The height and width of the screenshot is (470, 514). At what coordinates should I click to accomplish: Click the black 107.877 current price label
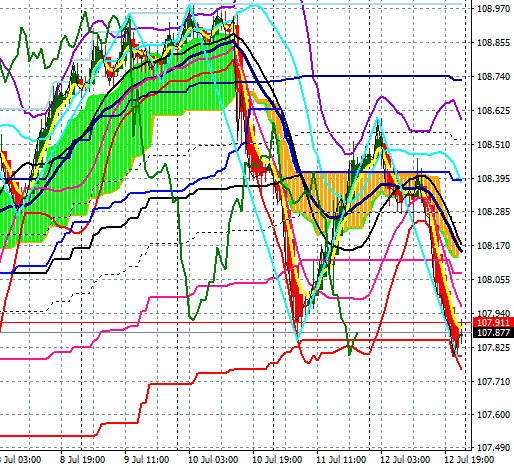tap(493, 333)
